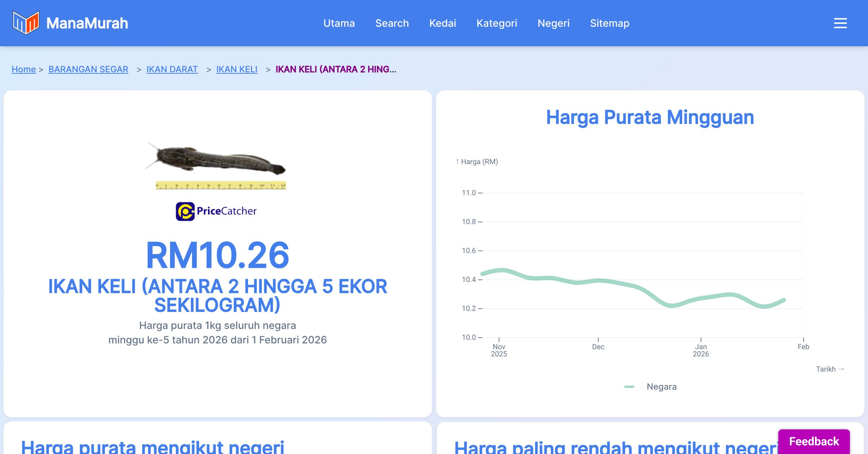Image resolution: width=868 pixels, height=454 pixels.
Task: Open the IKAN KELI breadcrumb link
Action: [237, 69]
